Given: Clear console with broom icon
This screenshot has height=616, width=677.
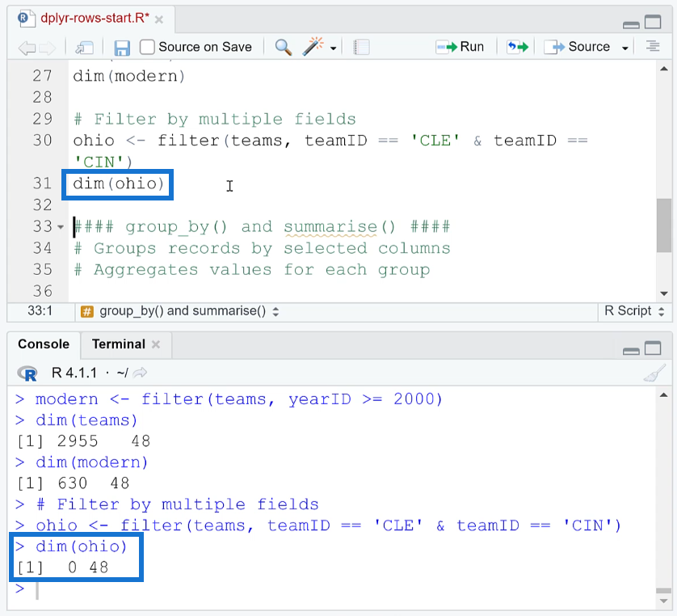Looking at the screenshot, I should coord(654,373).
